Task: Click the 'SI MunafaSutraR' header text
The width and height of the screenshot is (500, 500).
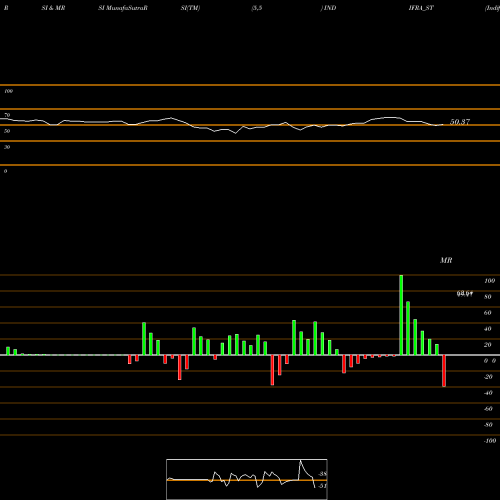Action: coord(123,8)
